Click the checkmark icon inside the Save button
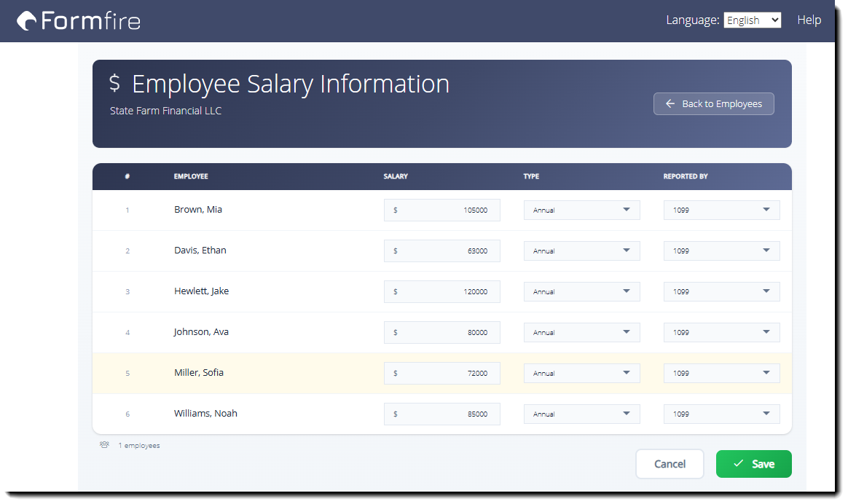The width and height of the screenshot is (848, 504). click(x=739, y=464)
